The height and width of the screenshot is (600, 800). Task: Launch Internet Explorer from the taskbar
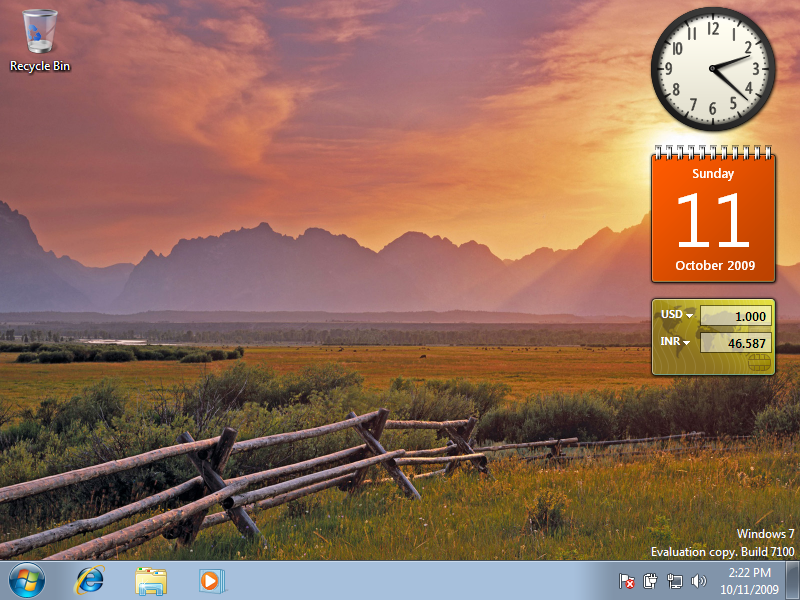coord(90,580)
